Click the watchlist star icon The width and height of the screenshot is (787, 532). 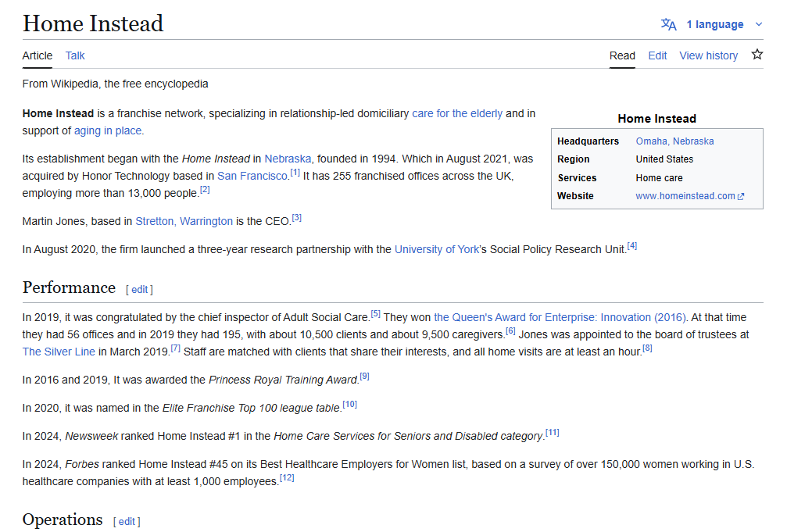tap(757, 55)
